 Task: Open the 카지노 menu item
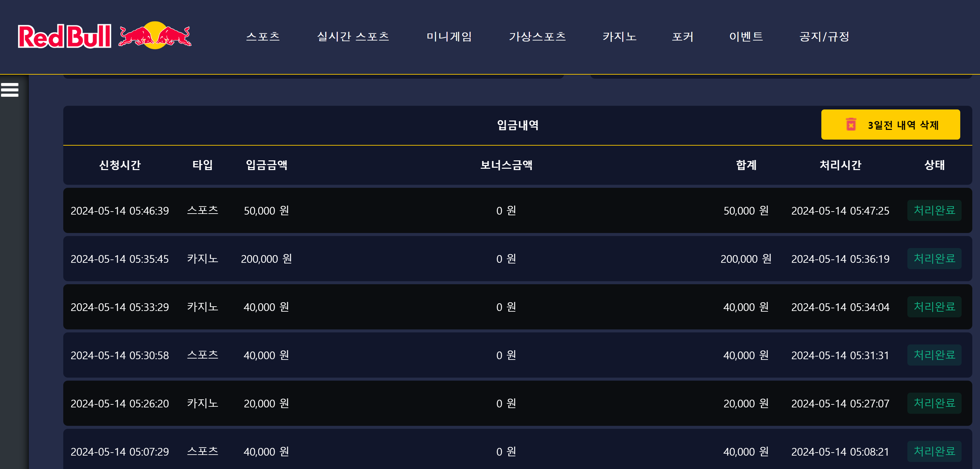point(619,36)
